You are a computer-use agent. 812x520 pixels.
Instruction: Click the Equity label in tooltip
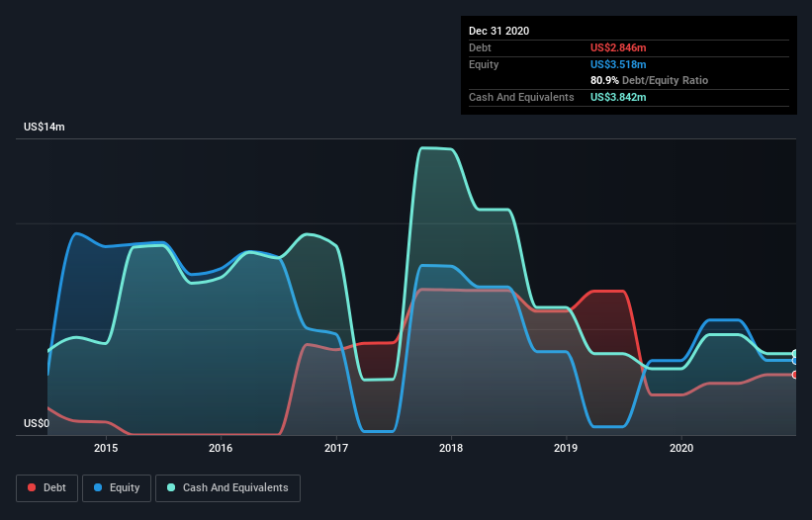[x=484, y=64]
